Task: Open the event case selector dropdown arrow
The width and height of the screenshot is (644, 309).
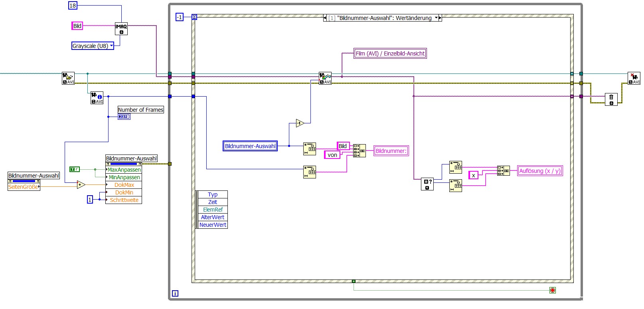Action: (436, 18)
